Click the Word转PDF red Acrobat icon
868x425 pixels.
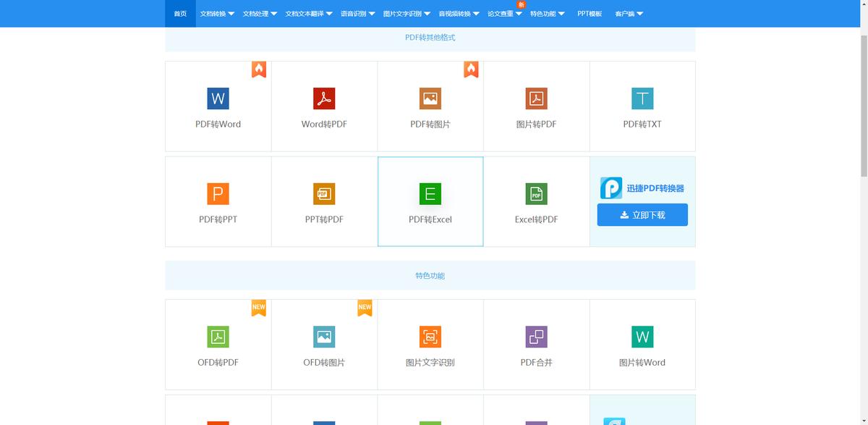[324, 98]
